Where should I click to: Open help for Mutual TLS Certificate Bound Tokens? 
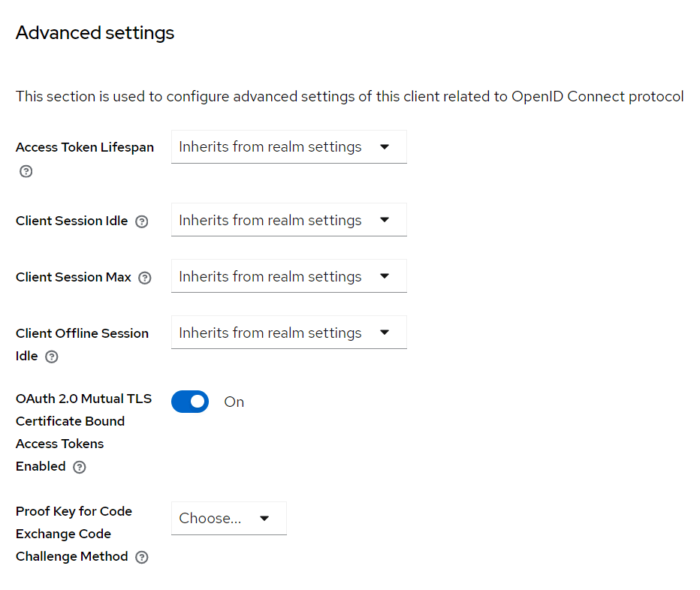79,467
